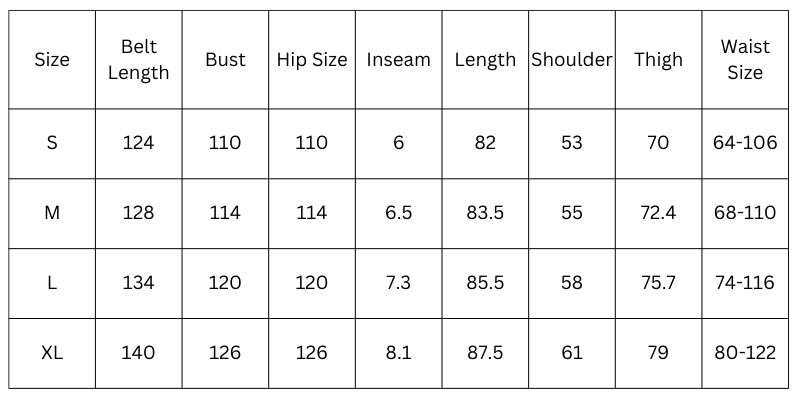Select the Thigh column header
The height and width of the screenshot is (400, 800).
tap(658, 60)
